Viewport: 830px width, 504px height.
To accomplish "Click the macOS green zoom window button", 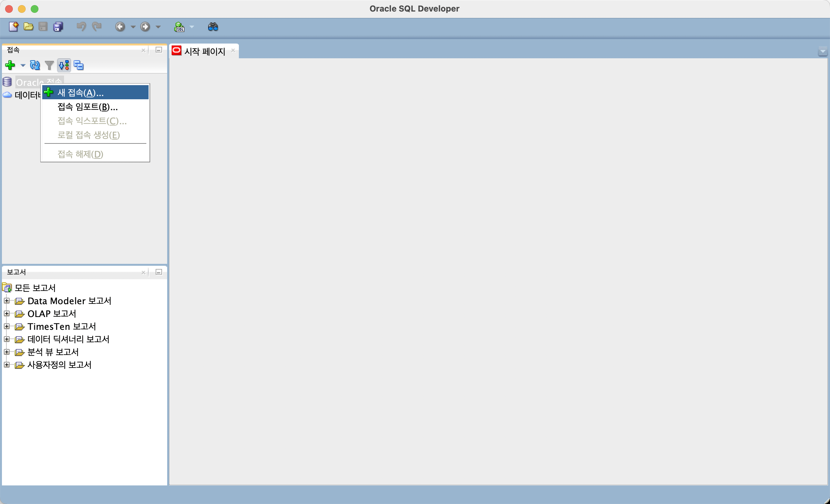I will point(35,9).
